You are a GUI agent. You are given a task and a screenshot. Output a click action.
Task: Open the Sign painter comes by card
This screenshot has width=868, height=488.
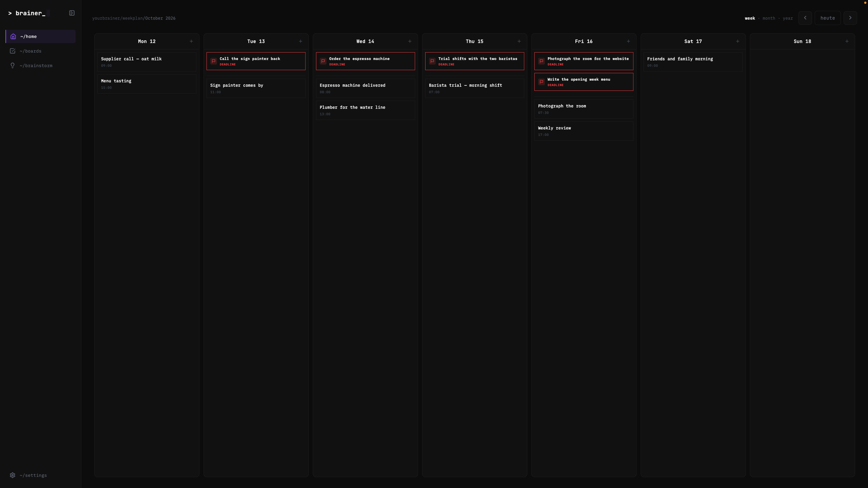[x=256, y=88]
